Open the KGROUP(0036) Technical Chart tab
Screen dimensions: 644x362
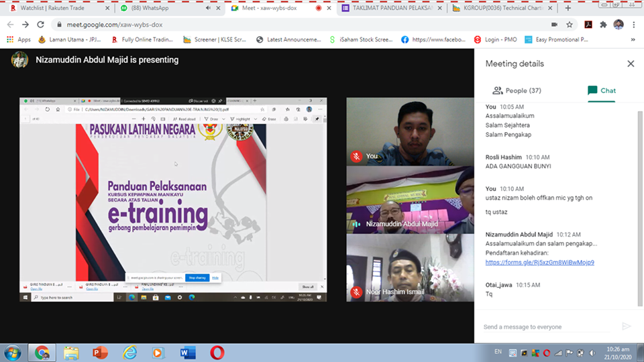[x=503, y=8]
